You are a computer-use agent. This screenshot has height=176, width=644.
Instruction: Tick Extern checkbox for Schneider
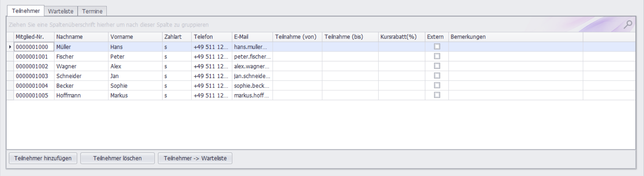[x=437, y=75]
